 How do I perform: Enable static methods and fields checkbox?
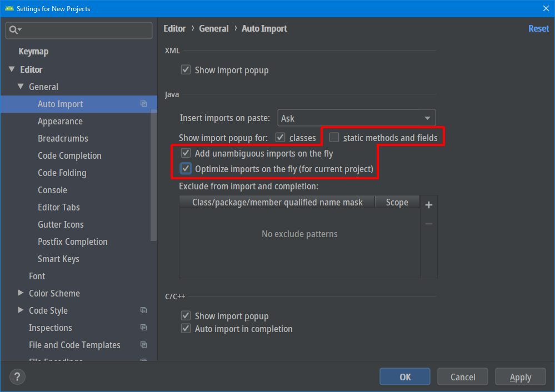pos(334,137)
